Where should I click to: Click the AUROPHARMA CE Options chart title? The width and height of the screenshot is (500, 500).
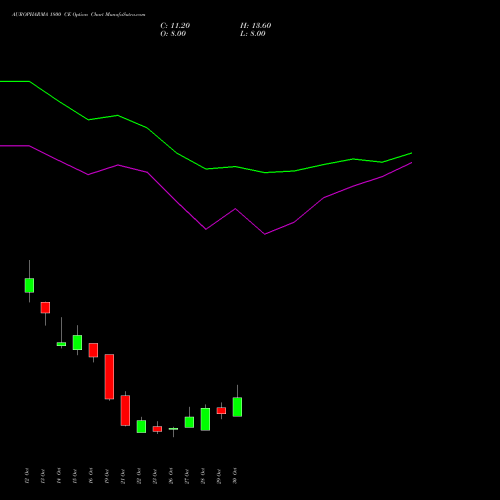click(x=78, y=14)
